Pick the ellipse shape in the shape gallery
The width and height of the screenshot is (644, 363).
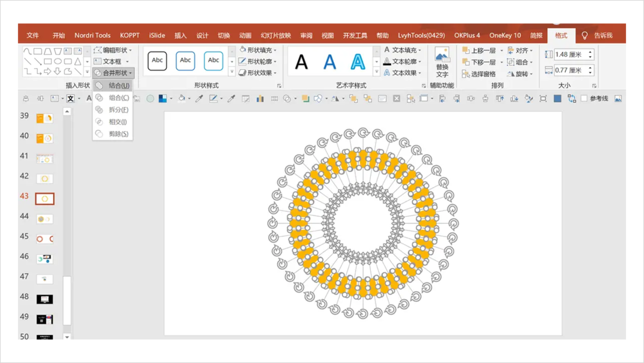point(58,61)
